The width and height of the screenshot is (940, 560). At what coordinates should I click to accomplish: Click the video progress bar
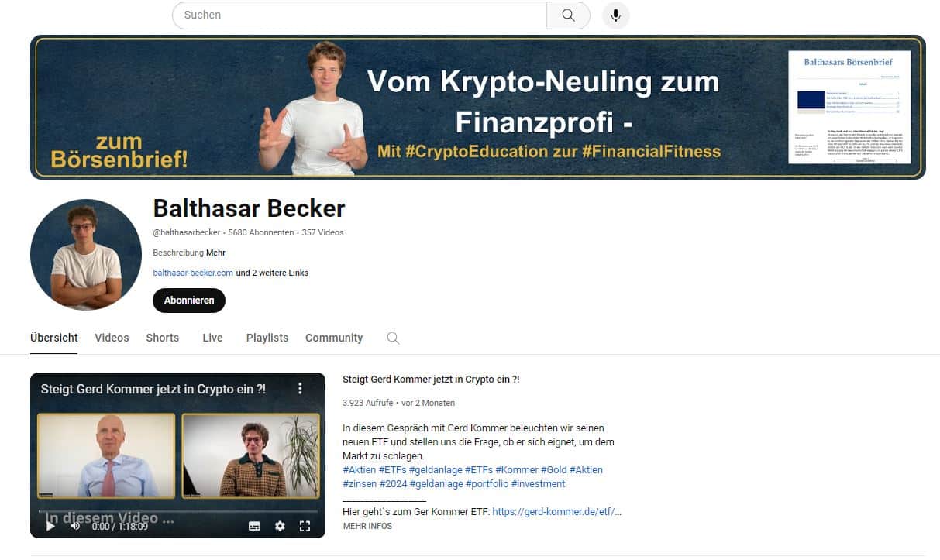(x=177, y=511)
